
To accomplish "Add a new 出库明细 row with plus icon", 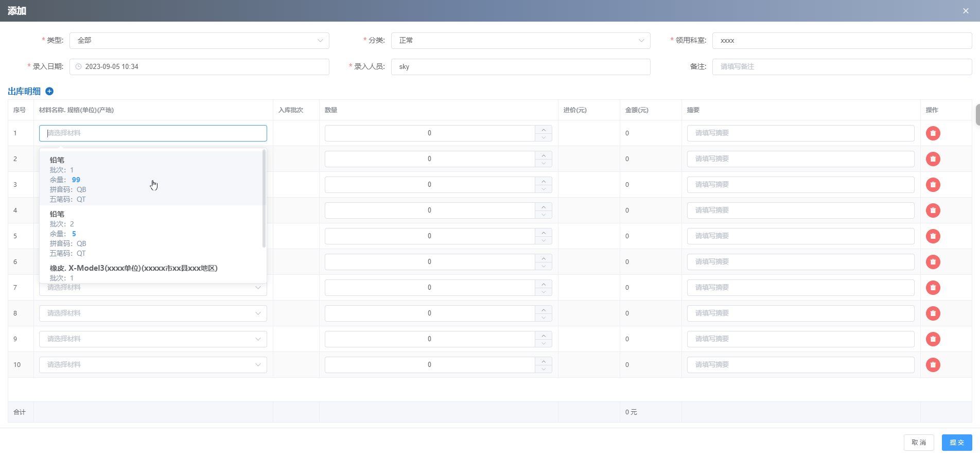I will 49,92.
